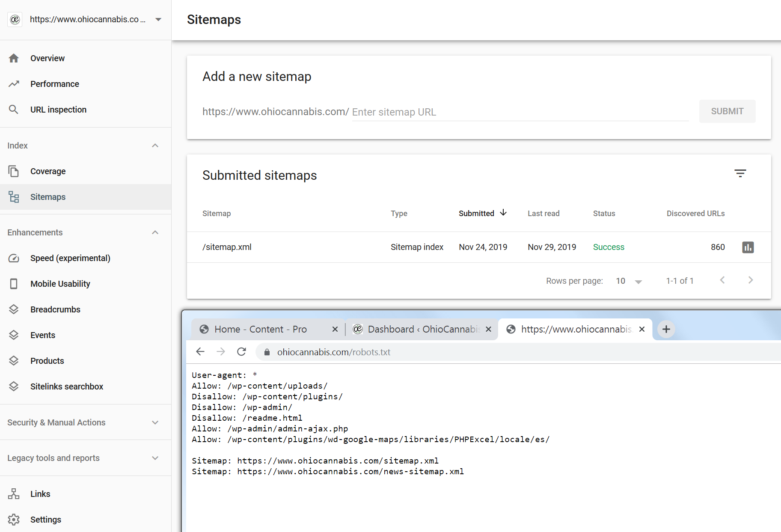781x532 pixels.
Task: Click the Performance trend line icon
Action: click(14, 84)
